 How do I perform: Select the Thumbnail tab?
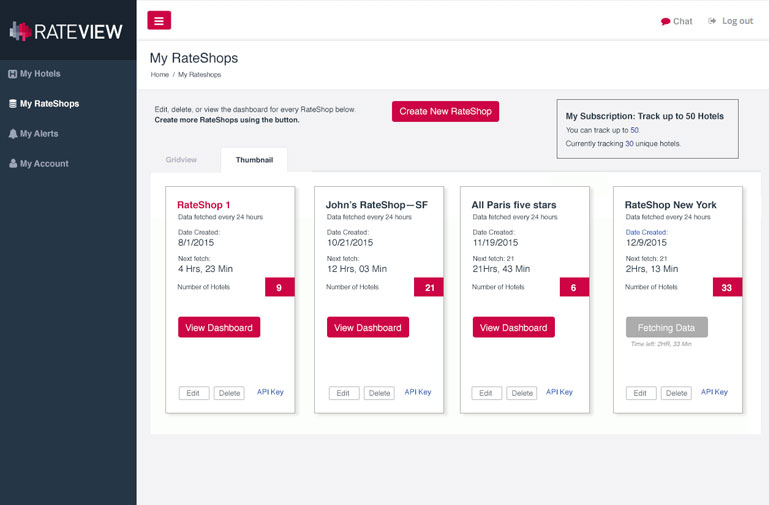coord(254,160)
